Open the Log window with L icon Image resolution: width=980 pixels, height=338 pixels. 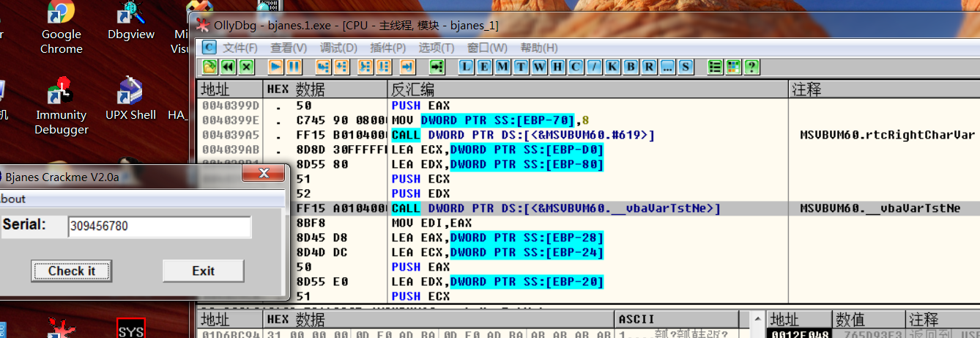click(467, 67)
